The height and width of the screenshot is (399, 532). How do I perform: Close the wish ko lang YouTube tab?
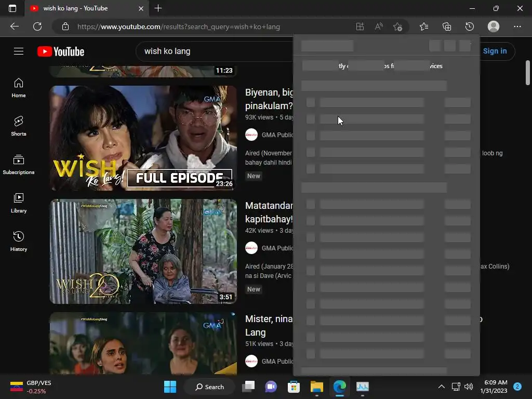(x=141, y=8)
